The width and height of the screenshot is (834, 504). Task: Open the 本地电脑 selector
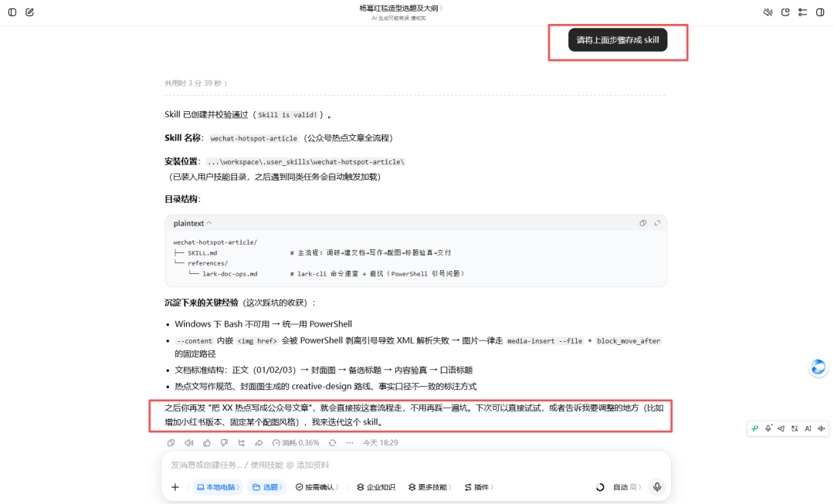[x=218, y=487]
